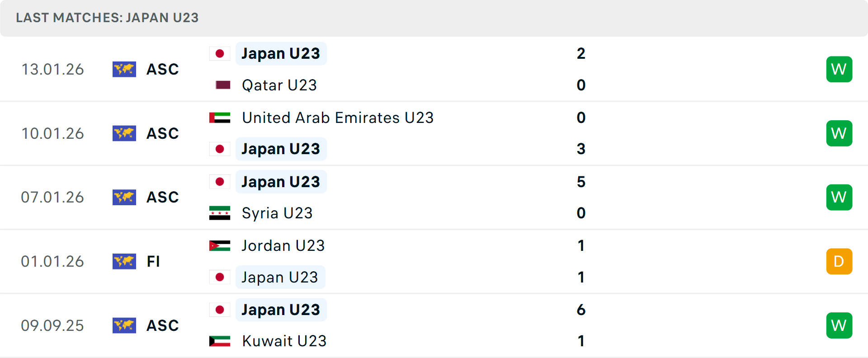Open the Kuwait U23 team link

284,341
